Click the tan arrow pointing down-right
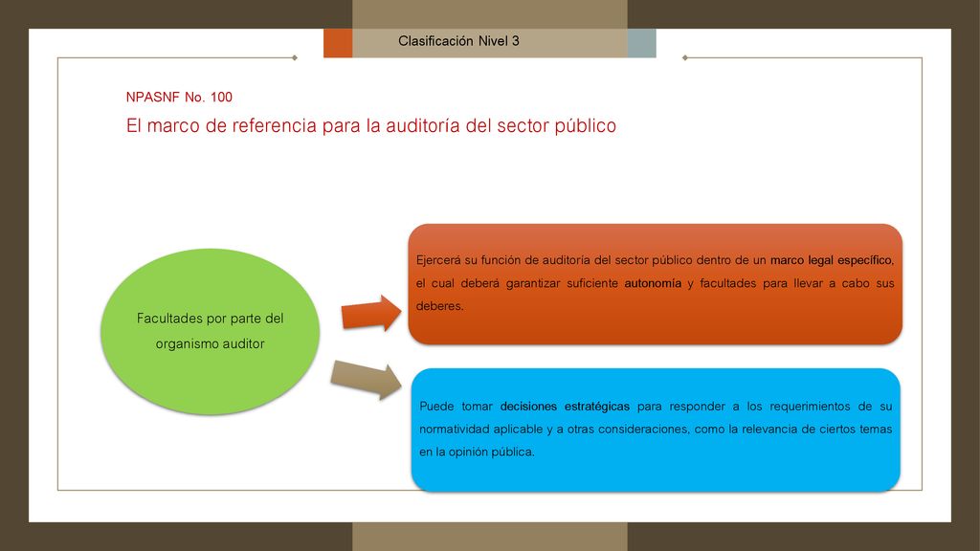 367,379
